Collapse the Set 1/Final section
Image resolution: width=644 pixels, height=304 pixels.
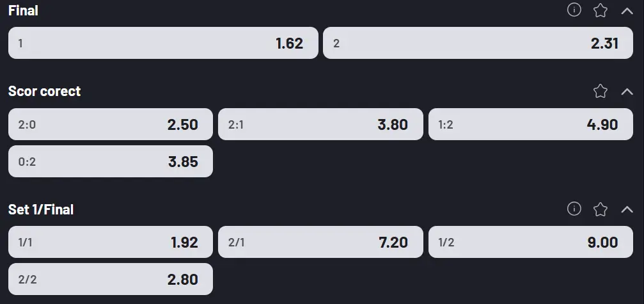pos(627,209)
